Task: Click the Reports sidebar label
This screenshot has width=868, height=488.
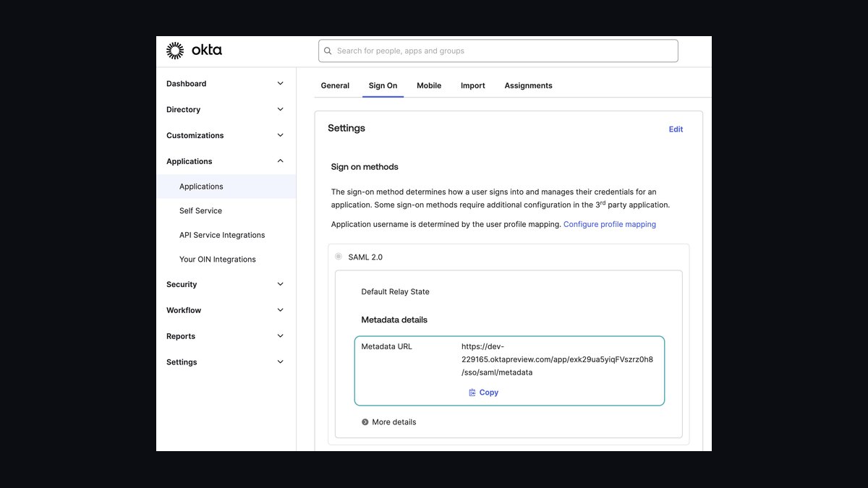Action: (x=181, y=336)
